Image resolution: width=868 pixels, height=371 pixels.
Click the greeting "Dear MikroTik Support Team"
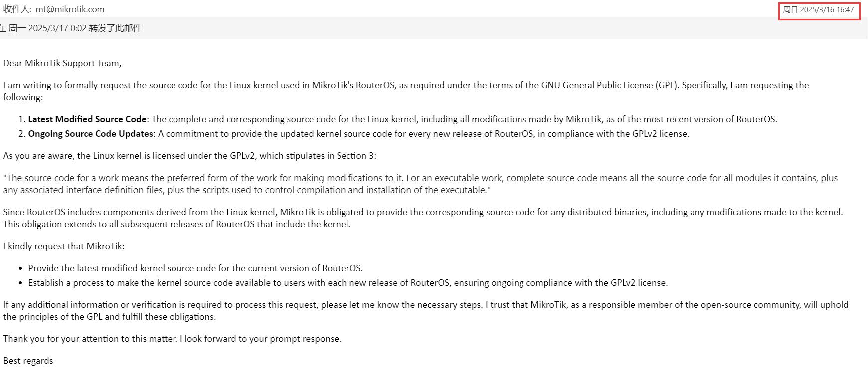click(x=62, y=63)
